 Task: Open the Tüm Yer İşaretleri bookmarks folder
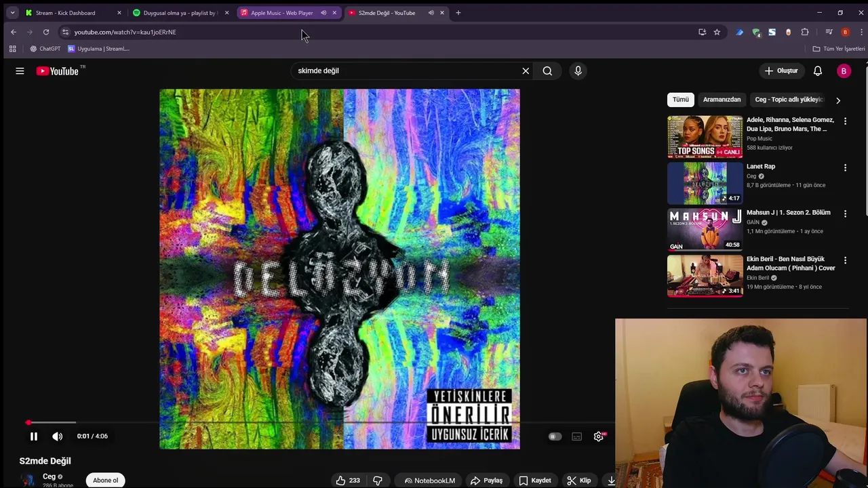pos(839,49)
